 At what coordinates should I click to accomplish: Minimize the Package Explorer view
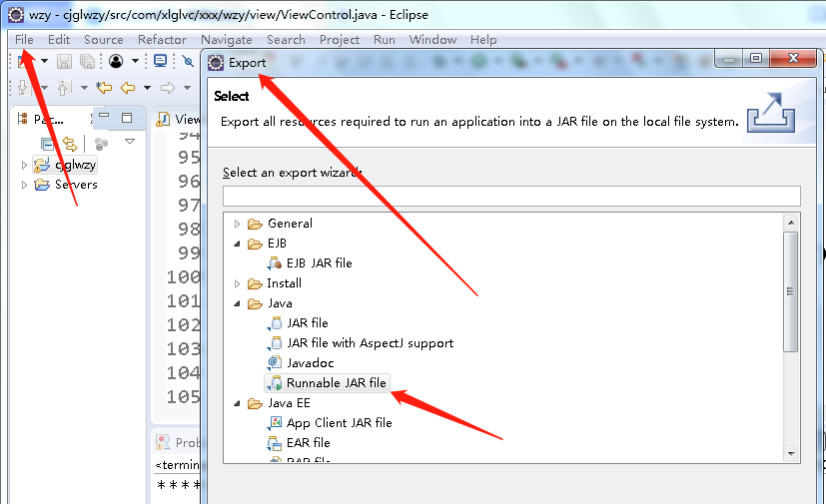[104, 116]
